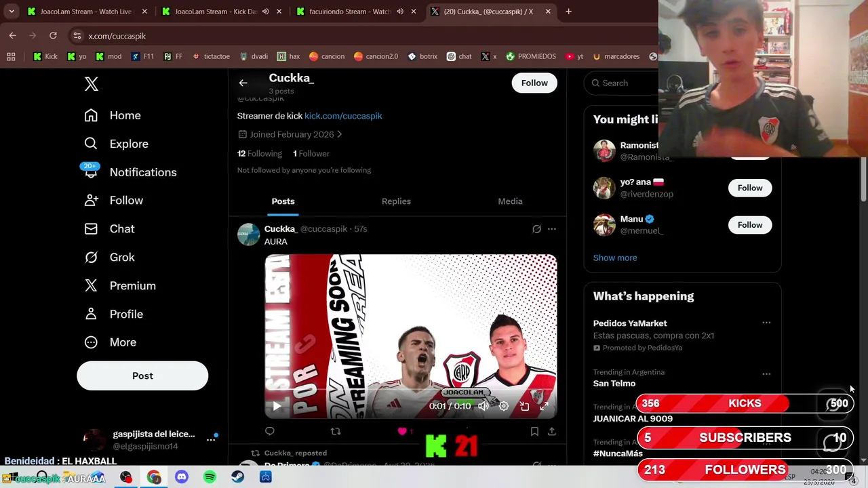The width and height of the screenshot is (868, 488).
Task: Open the San Telmo trending topic
Action: (x=614, y=384)
